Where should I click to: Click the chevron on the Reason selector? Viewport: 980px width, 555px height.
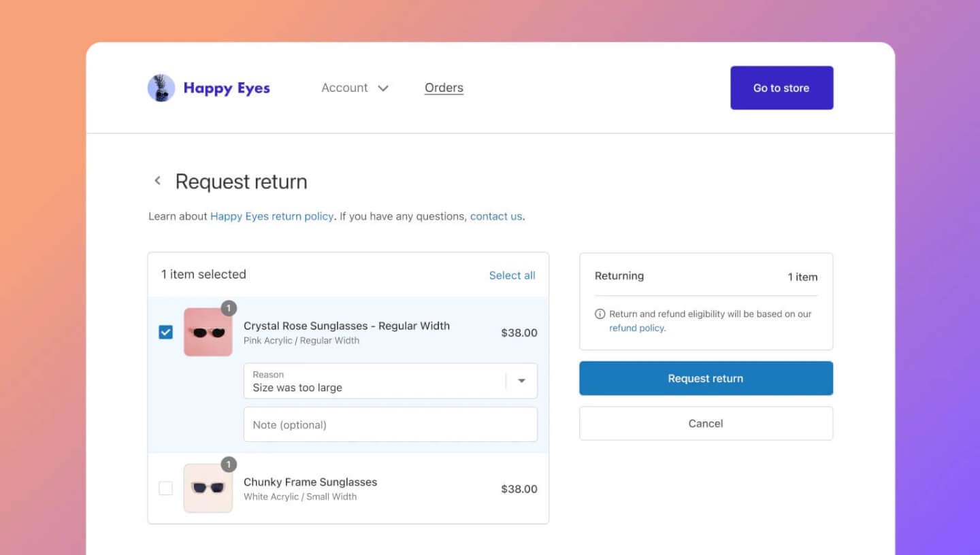(522, 381)
